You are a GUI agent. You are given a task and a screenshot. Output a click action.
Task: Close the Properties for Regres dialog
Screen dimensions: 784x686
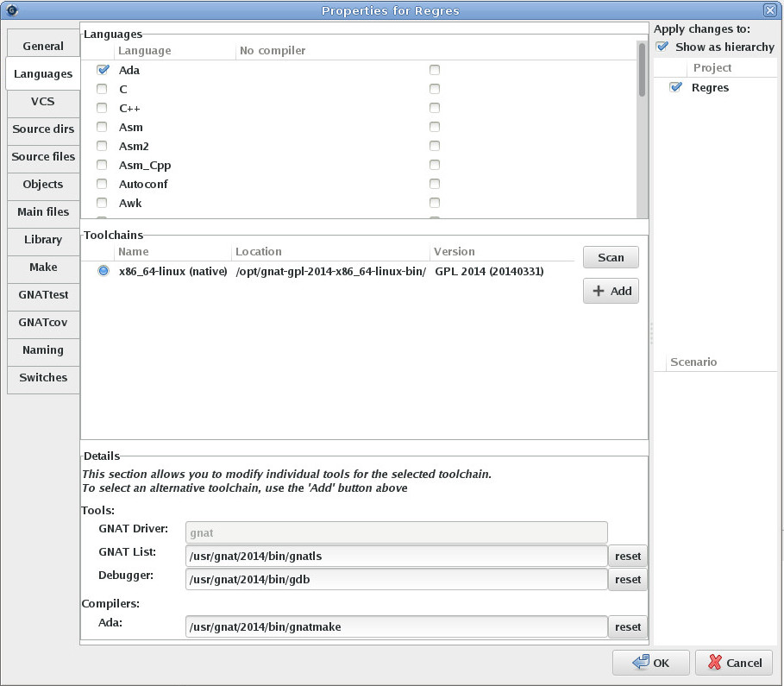[770, 10]
